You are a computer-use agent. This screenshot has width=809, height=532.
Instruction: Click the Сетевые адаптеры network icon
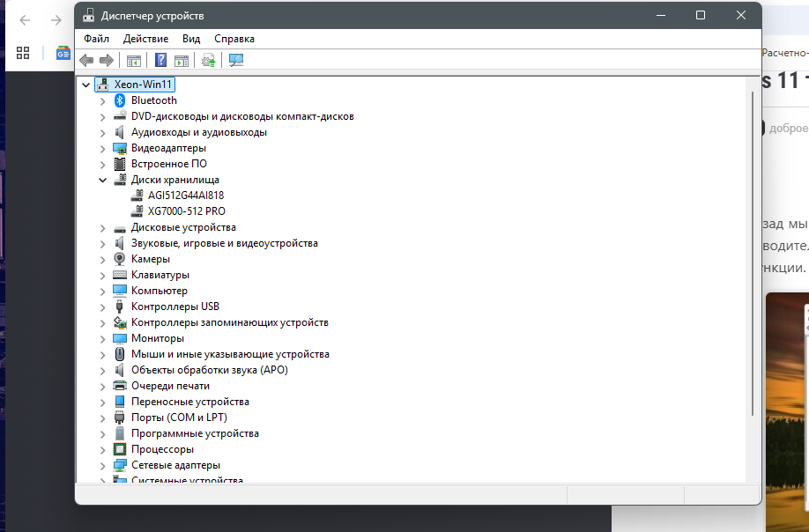(x=120, y=465)
